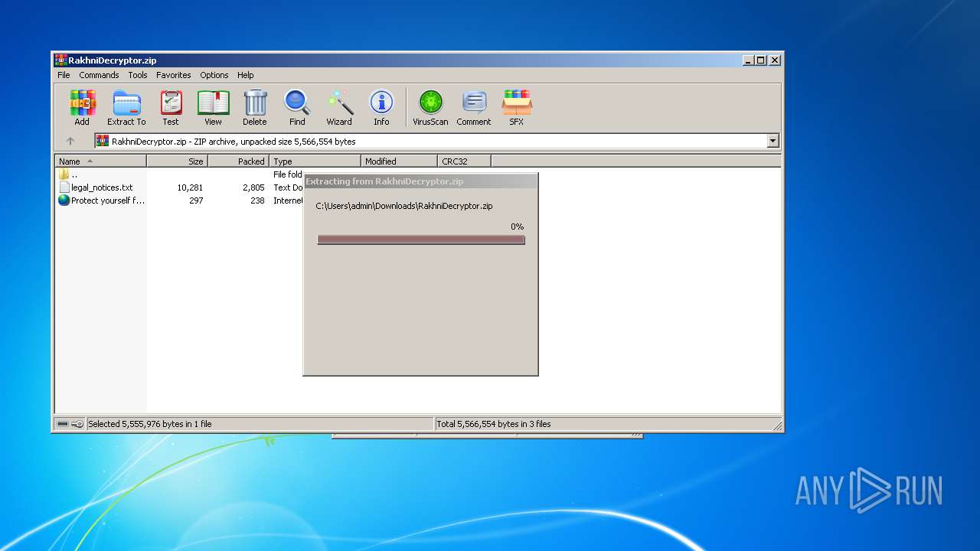Go up one folder level arrow
The image size is (980, 551).
pos(70,141)
